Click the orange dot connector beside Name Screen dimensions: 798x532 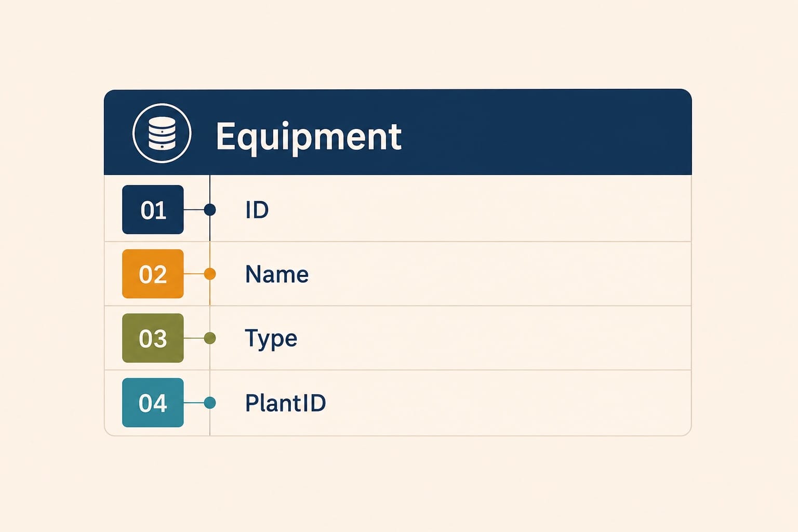pos(210,274)
